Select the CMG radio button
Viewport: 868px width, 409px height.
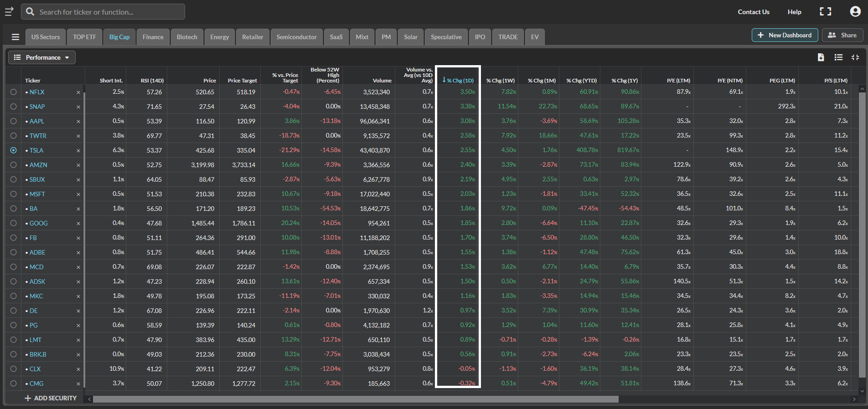(x=13, y=383)
